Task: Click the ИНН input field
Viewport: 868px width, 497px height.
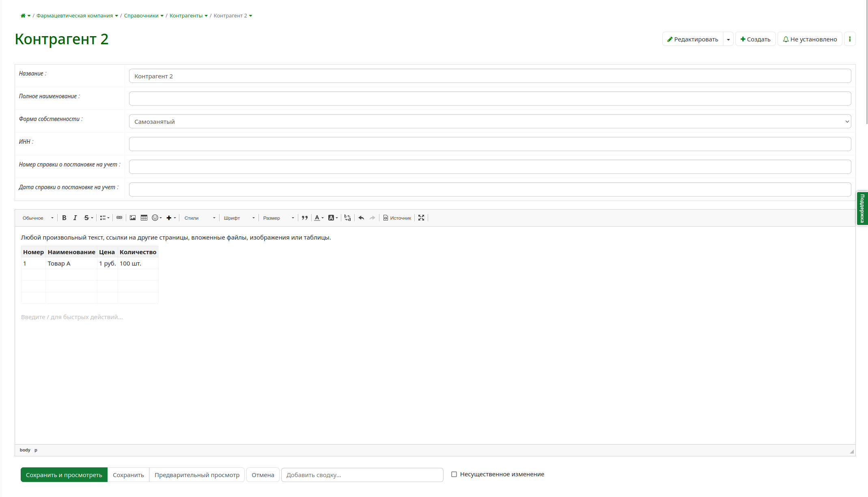Action: tap(490, 144)
